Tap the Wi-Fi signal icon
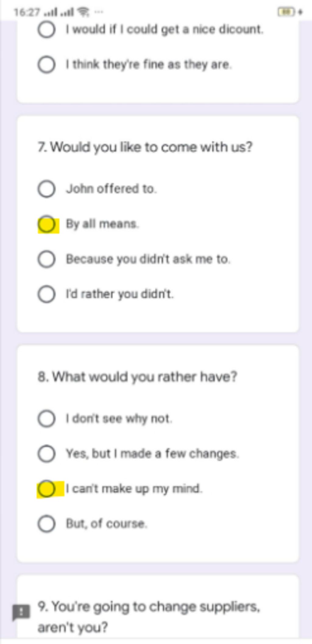 pyautogui.click(x=83, y=12)
